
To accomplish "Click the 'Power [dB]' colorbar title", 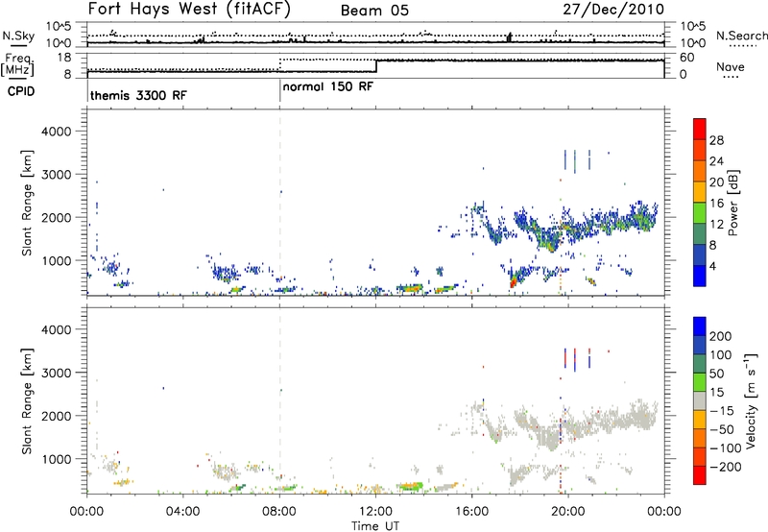I will [733, 203].
